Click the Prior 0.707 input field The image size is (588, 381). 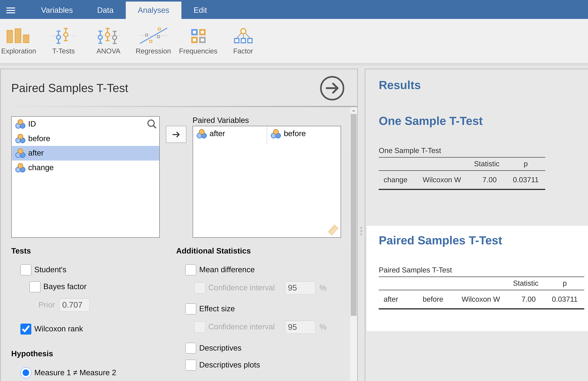point(74,305)
